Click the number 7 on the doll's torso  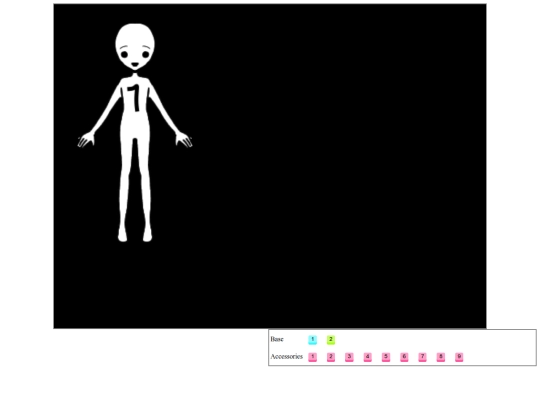(134, 98)
